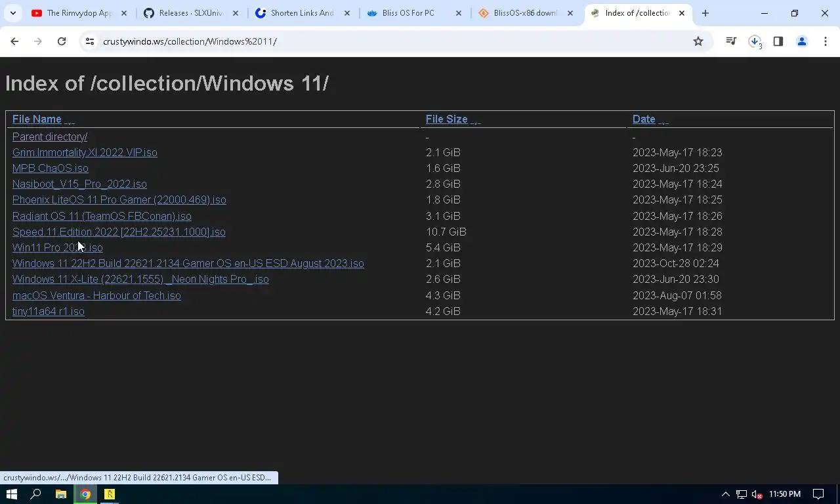Sort listing by Date header
Viewport: 840px width, 504px height.
click(x=644, y=119)
